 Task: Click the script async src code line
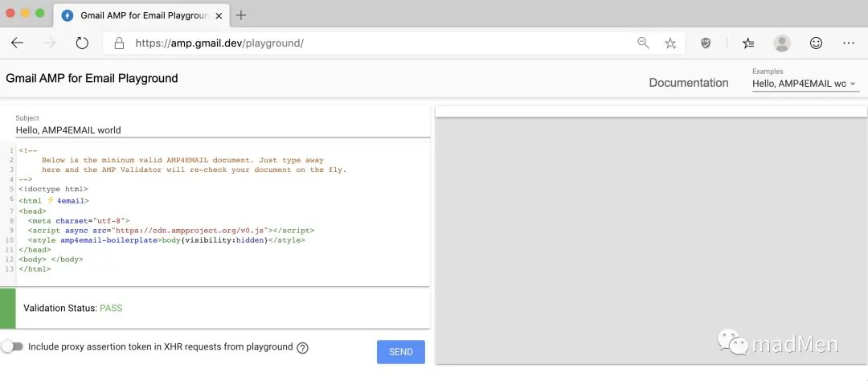point(171,230)
